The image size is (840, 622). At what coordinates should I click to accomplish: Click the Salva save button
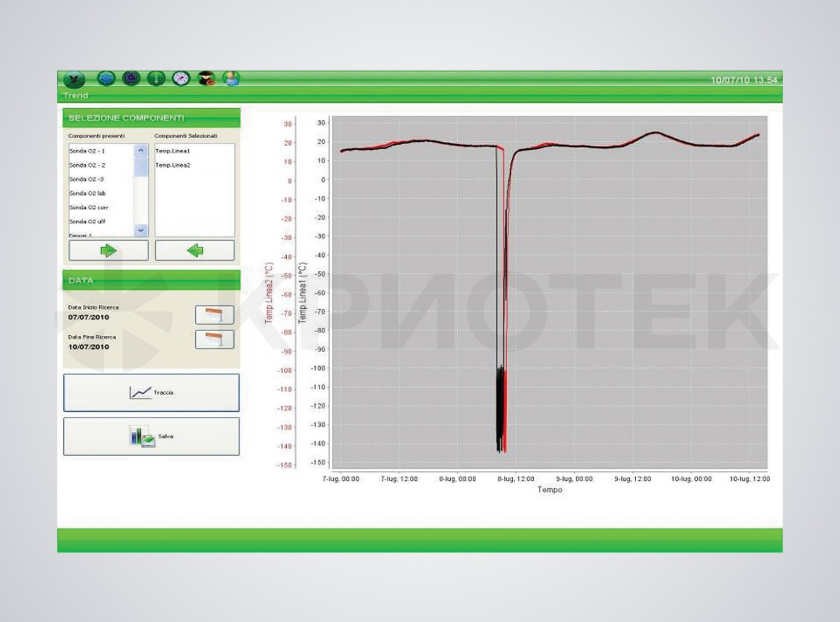151,437
